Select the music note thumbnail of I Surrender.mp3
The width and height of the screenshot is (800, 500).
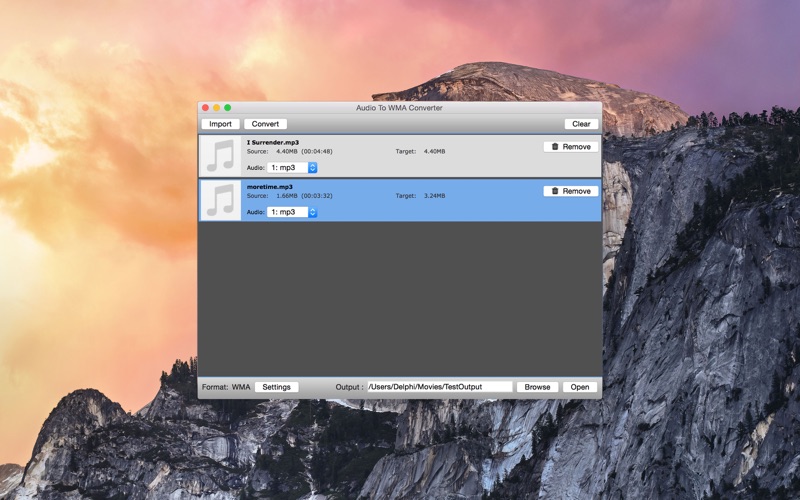220,156
